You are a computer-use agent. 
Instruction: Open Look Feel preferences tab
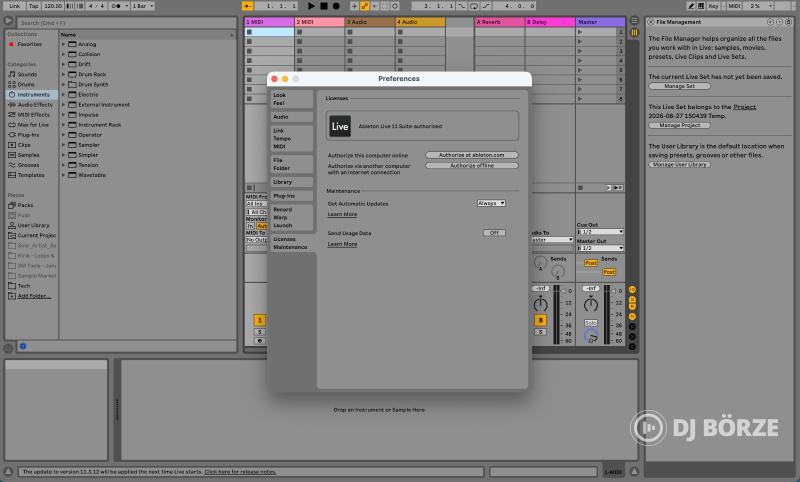tap(291, 99)
